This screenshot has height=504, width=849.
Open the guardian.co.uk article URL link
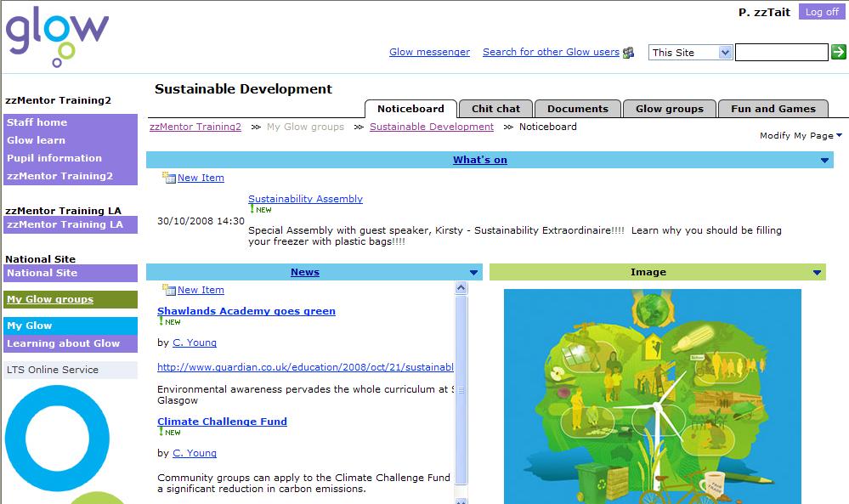point(305,367)
